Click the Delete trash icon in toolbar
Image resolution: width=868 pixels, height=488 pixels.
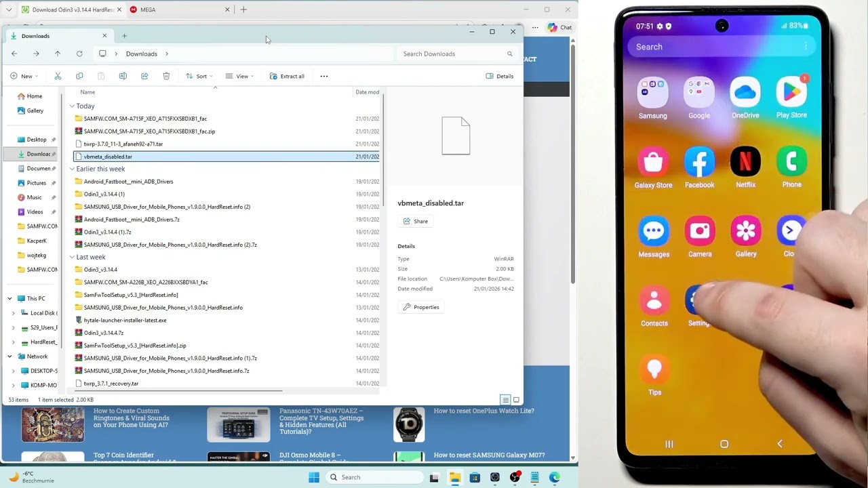pos(166,76)
